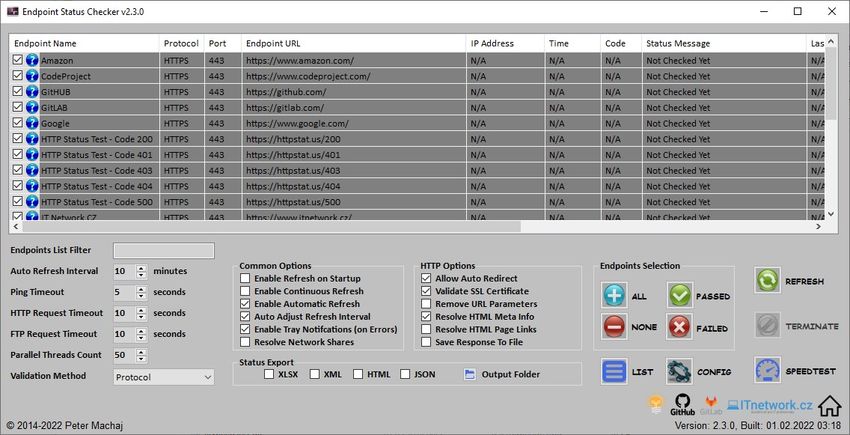This screenshot has height=435, width=850.
Task: Click the GitHUB row status icon
Action: 33,92
